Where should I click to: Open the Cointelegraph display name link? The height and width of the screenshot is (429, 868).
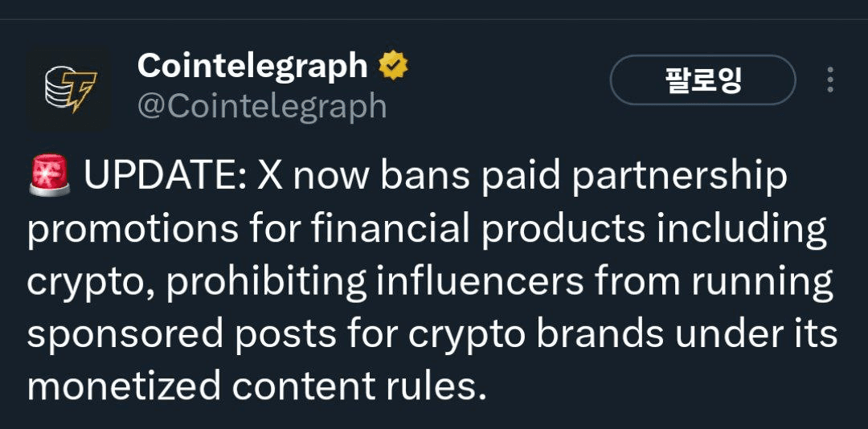pos(252,66)
